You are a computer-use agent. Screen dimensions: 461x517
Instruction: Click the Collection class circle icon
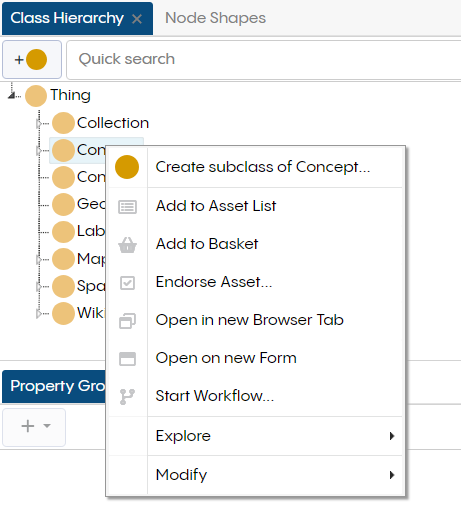coord(63,123)
